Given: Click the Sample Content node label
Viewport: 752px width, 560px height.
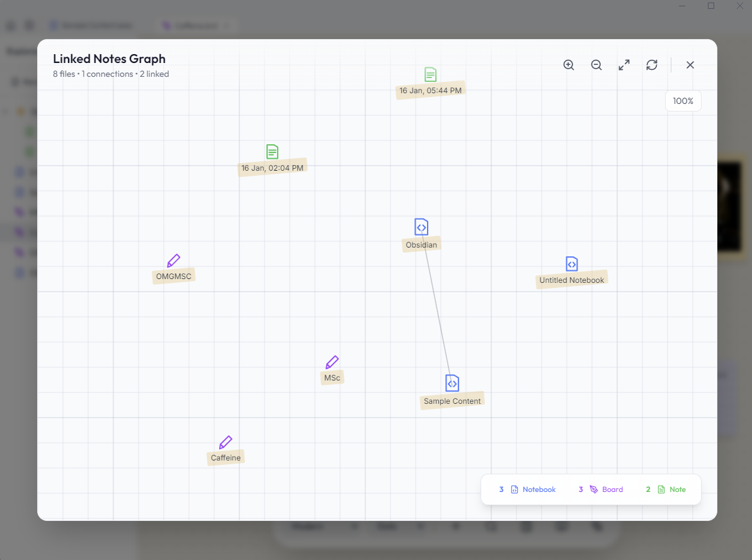Looking at the screenshot, I should pyautogui.click(x=452, y=401).
